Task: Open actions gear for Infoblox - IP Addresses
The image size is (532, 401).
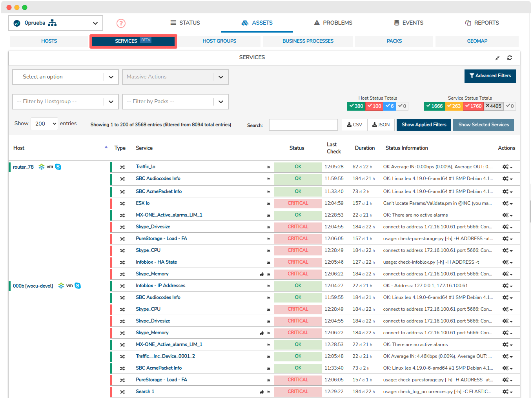Action: click(x=507, y=286)
